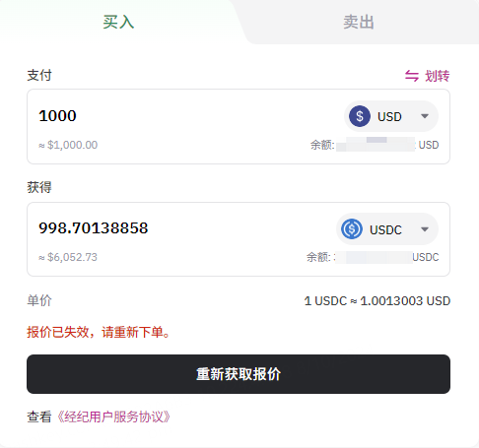Switch to the 买入 tab

[118, 23]
